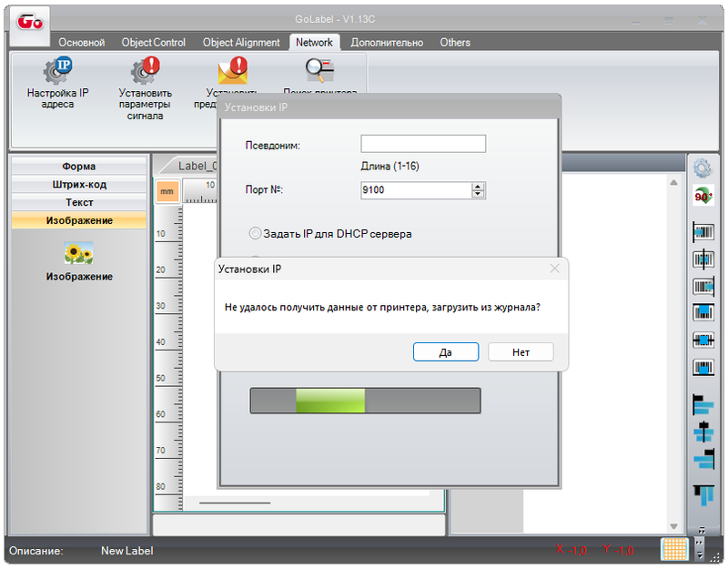Select the Изображение panel section header

(x=79, y=220)
